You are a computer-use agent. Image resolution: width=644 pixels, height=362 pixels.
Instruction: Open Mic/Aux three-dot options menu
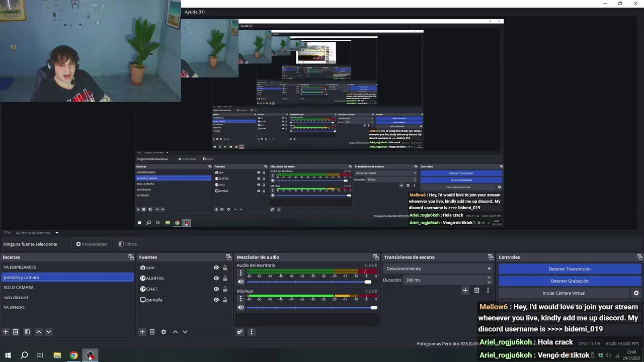click(x=240, y=299)
